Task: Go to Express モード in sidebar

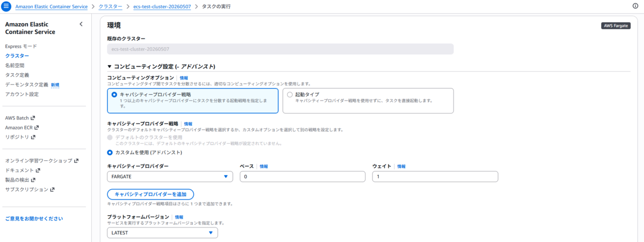Action: pyautogui.click(x=21, y=46)
